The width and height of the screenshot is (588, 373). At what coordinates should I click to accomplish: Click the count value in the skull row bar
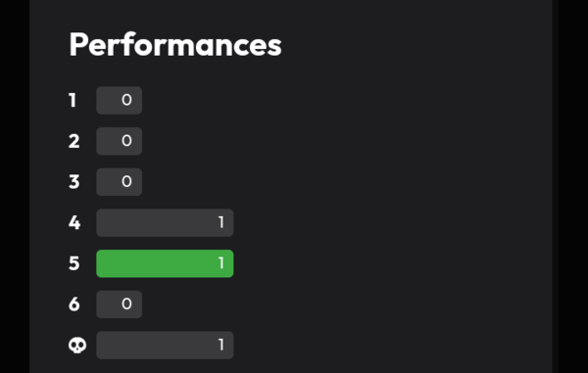click(x=221, y=346)
